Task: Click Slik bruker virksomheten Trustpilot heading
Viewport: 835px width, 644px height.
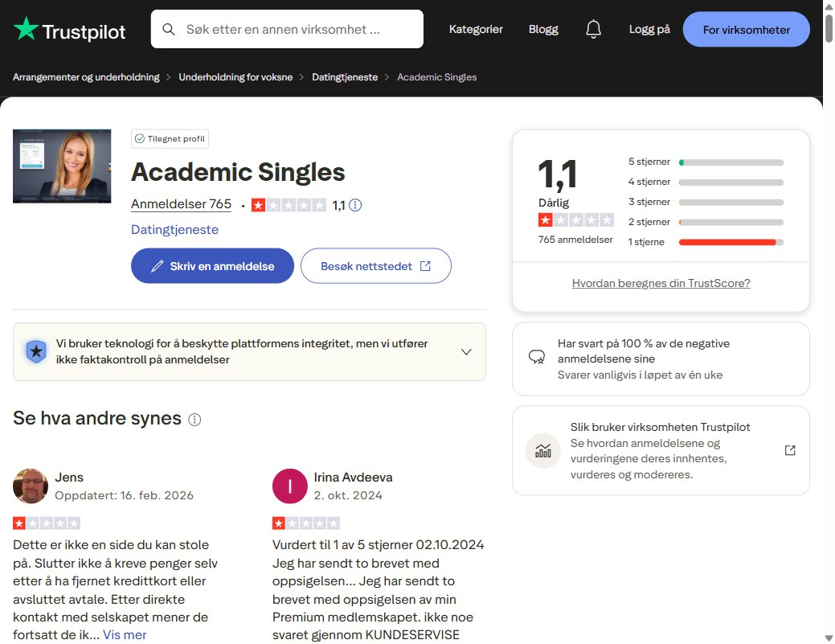Action: (660, 427)
